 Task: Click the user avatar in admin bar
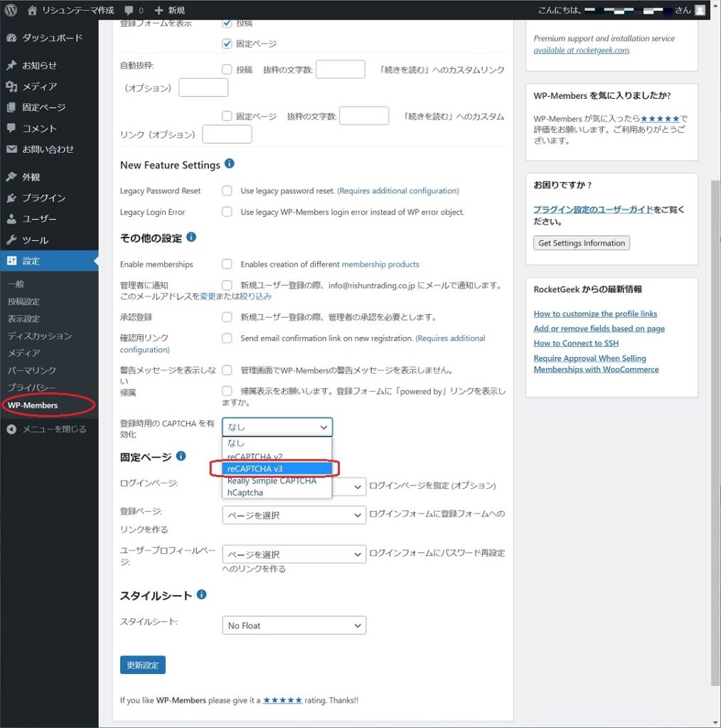click(700, 10)
